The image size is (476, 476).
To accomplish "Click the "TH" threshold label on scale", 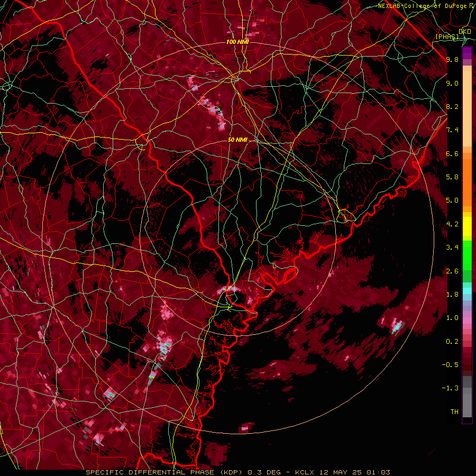I will tap(454, 412).
